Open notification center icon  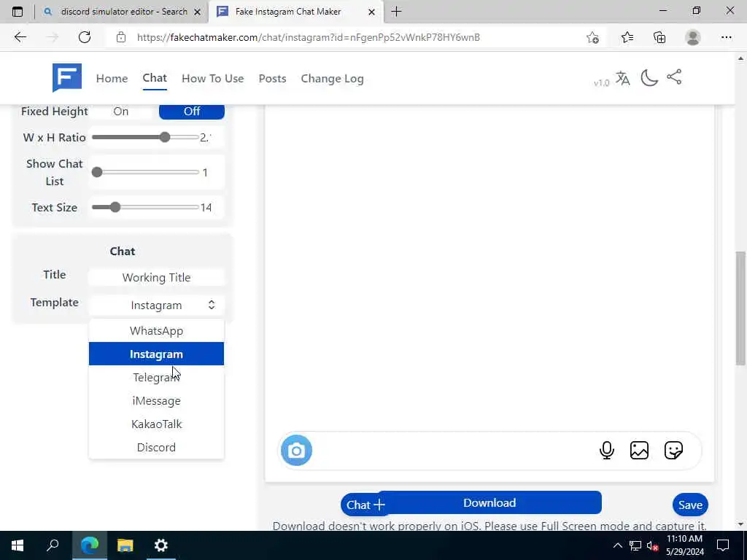click(723, 545)
